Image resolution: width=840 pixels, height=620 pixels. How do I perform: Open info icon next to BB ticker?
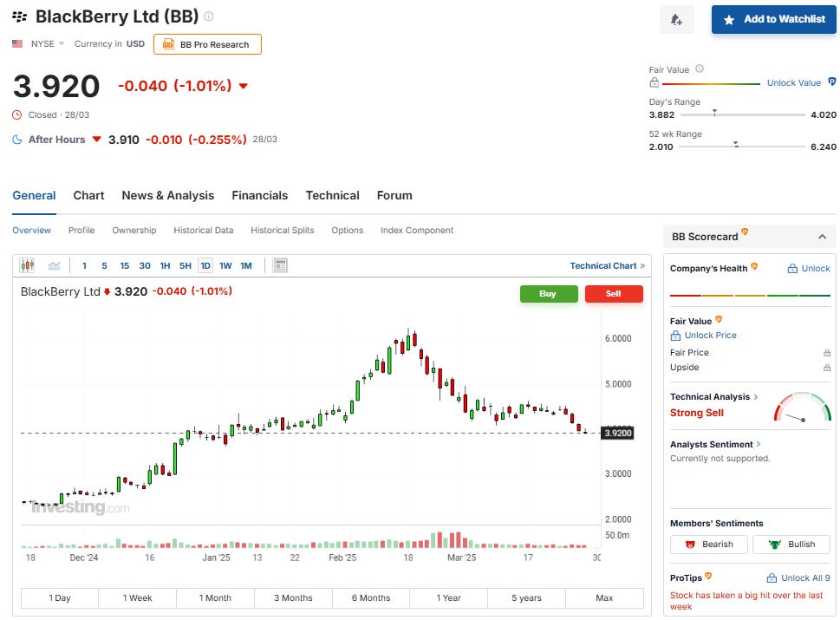[x=209, y=16]
